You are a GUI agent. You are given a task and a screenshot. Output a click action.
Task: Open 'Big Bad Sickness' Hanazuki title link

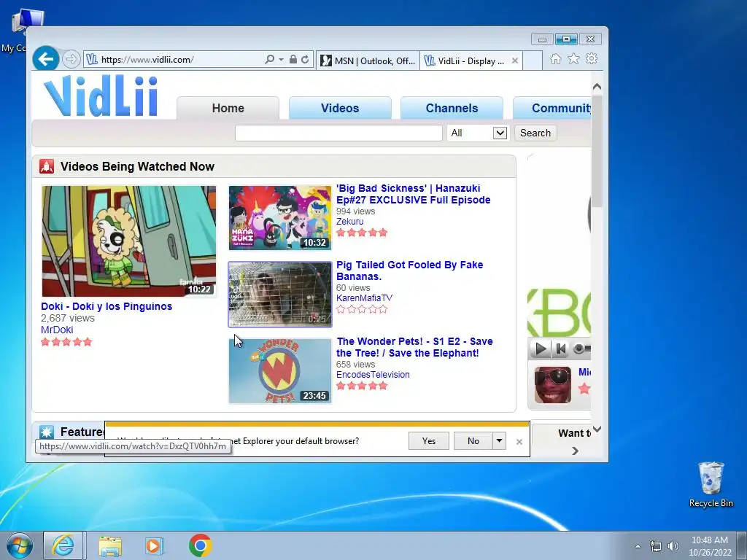click(x=413, y=194)
